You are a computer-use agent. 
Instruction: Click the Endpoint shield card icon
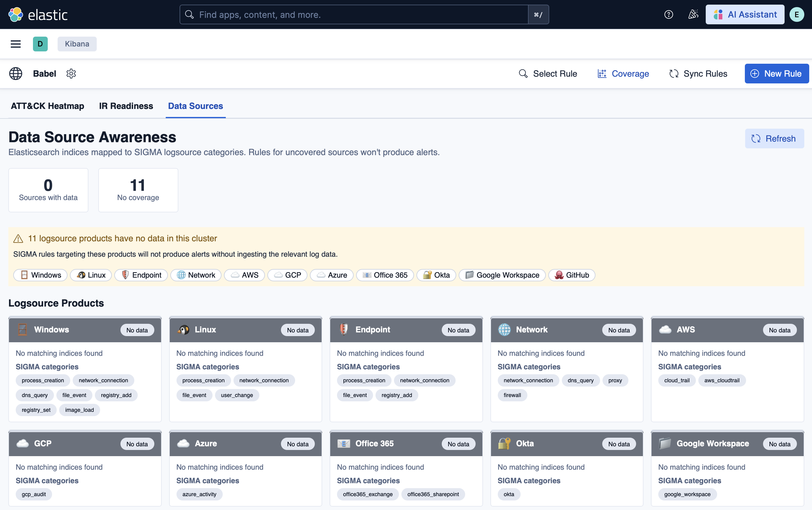point(343,329)
